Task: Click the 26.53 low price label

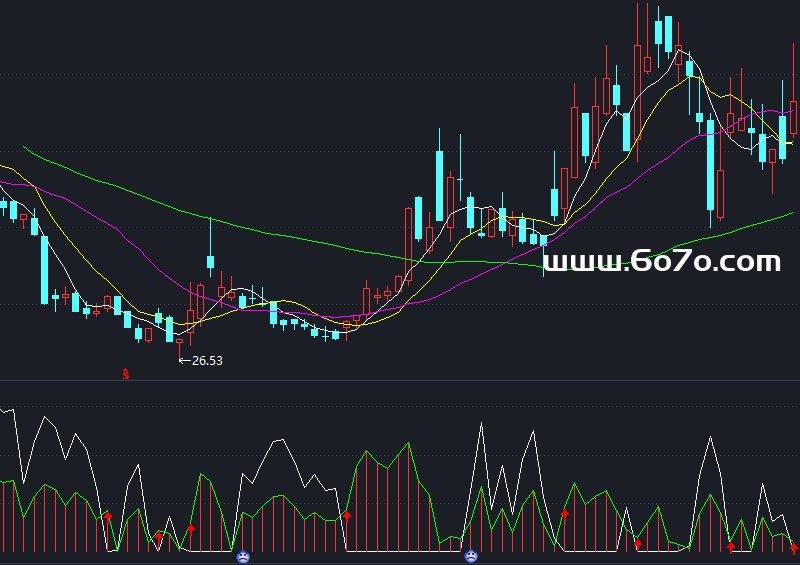Action: (207, 360)
